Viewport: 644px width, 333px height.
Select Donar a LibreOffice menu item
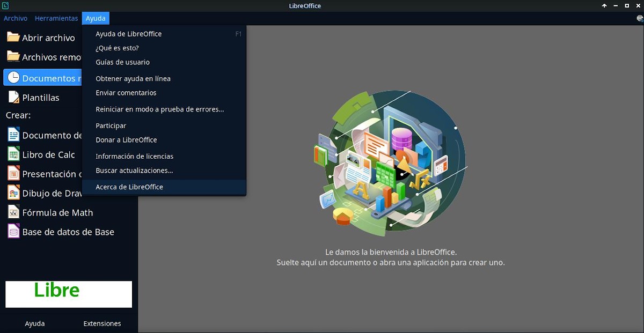click(126, 140)
